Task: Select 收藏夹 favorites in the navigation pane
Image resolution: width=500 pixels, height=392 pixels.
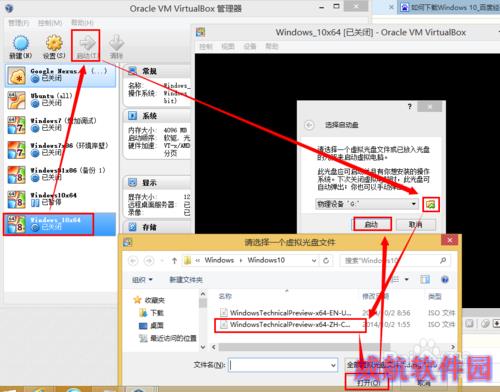Action: pyautogui.click(x=149, y=300)
